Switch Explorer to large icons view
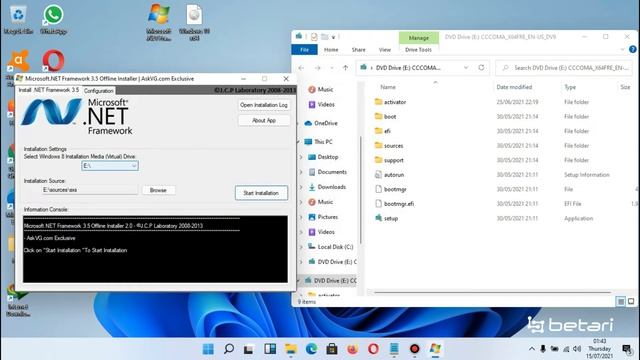Screen dimensions: 640x360 [x=631, y=302]
